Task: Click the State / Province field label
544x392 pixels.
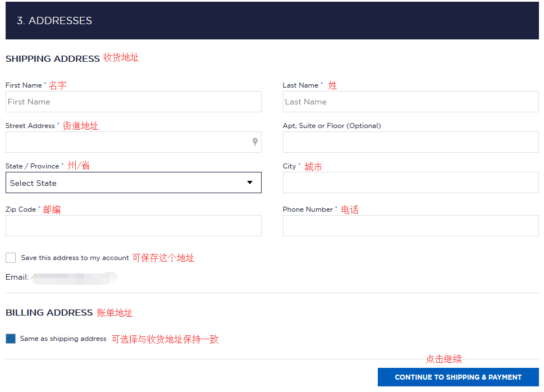Action: pos(32,166)
